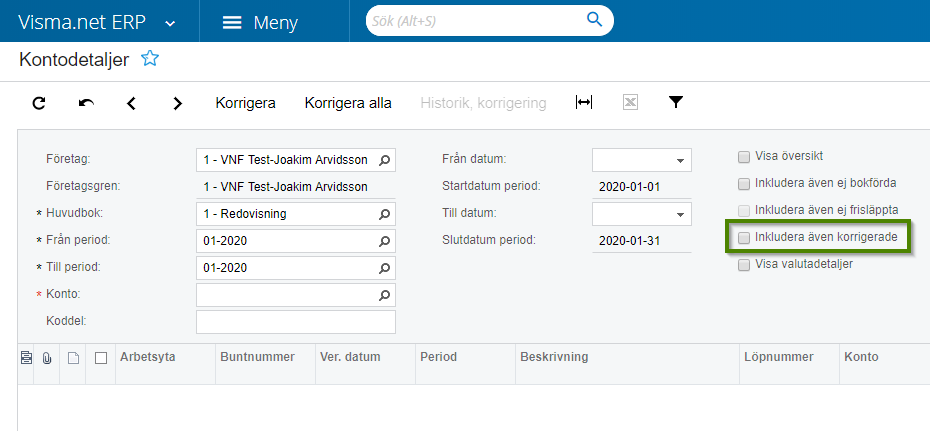Screen dimensions: 930x431
Task: Click the magnifier in the search box
Action: 595,20
